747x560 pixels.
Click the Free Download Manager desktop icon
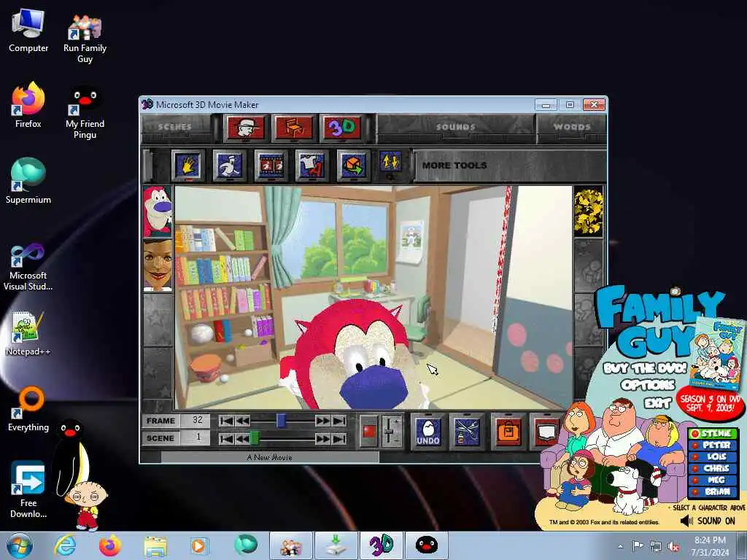[x=28, y=489]
